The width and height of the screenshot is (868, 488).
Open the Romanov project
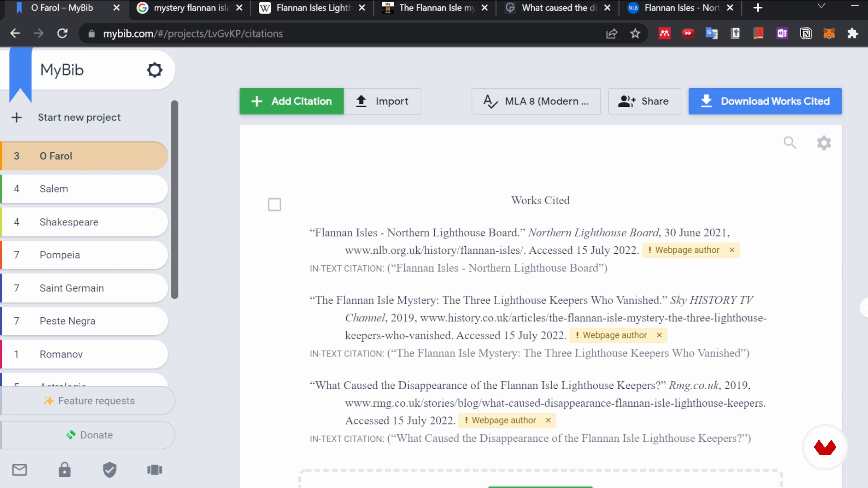pyautogui.click(x=84, y=354)
